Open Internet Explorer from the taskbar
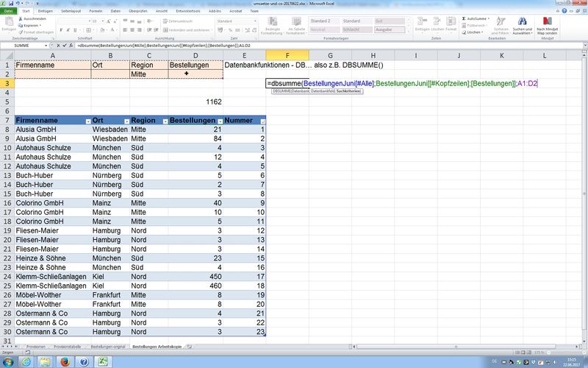Image resolution: width=588 pixels, height=368 pixels. click(x=24, y=361)
